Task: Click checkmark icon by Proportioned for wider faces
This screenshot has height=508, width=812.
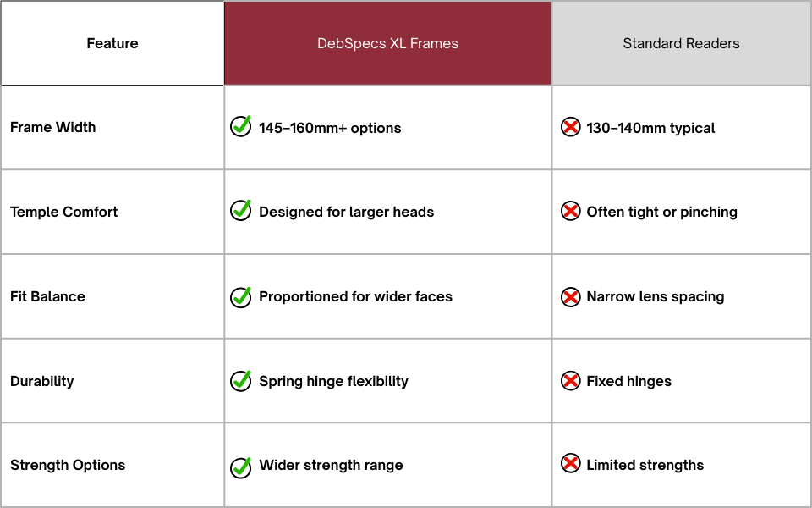Action: point(241,296)
